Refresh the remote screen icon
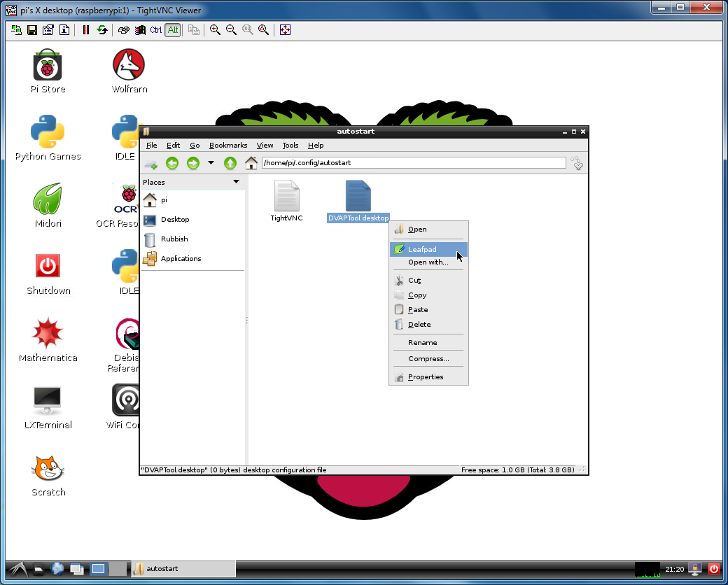 (x=102, y=30)
